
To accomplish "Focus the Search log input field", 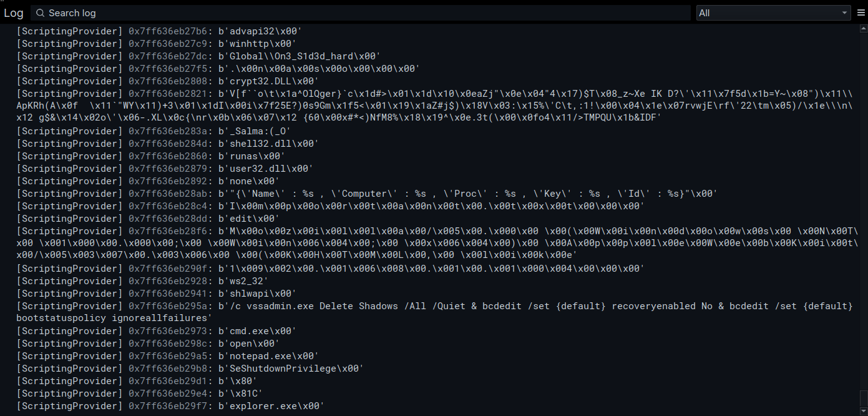I will click(361, 12).
